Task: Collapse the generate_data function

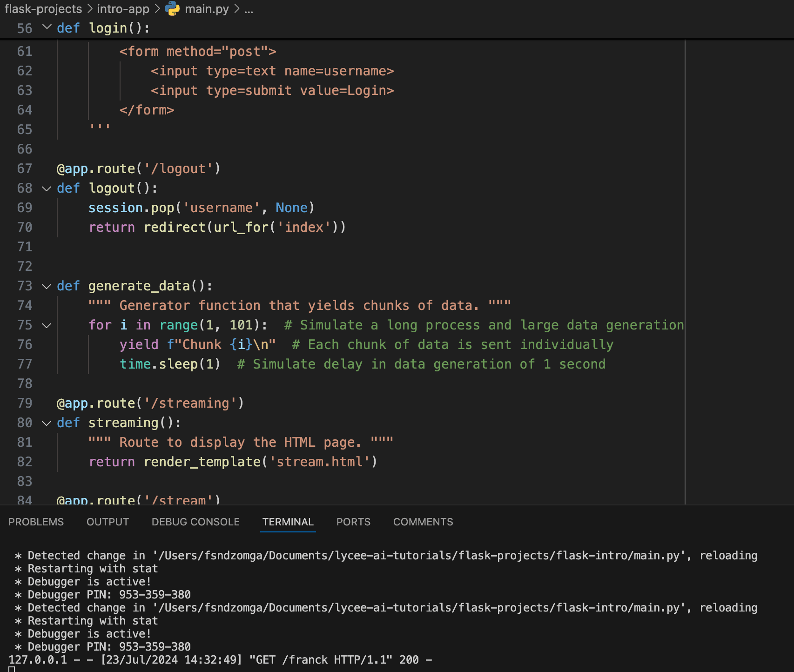Action: [47, 286]
